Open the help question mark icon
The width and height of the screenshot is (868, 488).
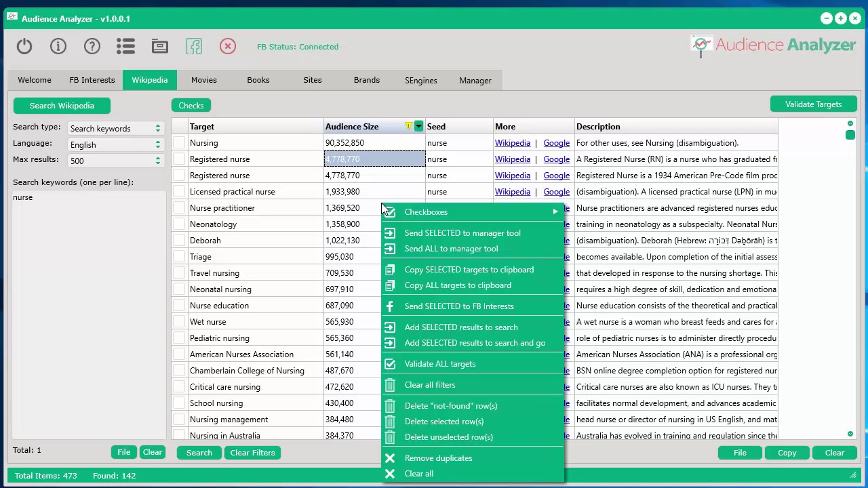92,46
